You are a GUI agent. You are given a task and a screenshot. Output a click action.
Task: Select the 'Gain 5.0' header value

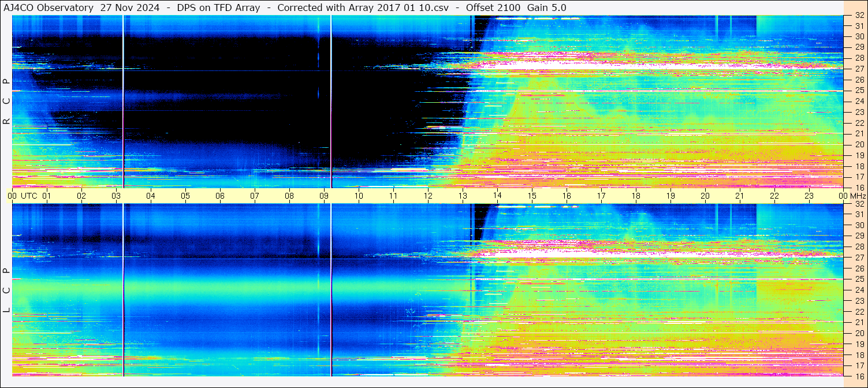(x=547, y=8)
